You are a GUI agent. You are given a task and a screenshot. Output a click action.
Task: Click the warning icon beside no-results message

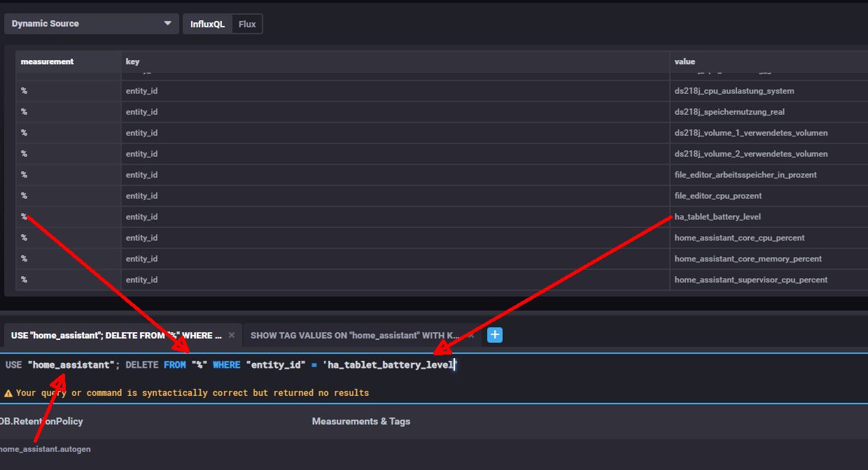tap(8, 393)
